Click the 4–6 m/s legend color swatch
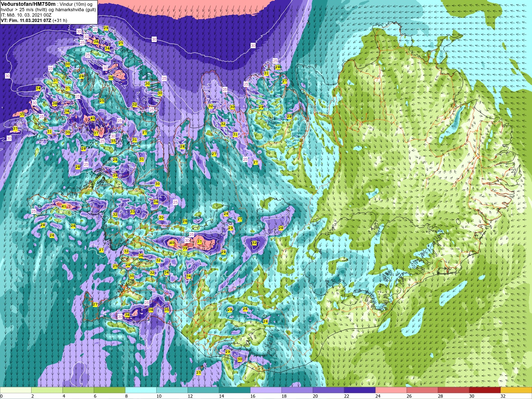Viewport: 532px width, 399px height. pos(78,390)
